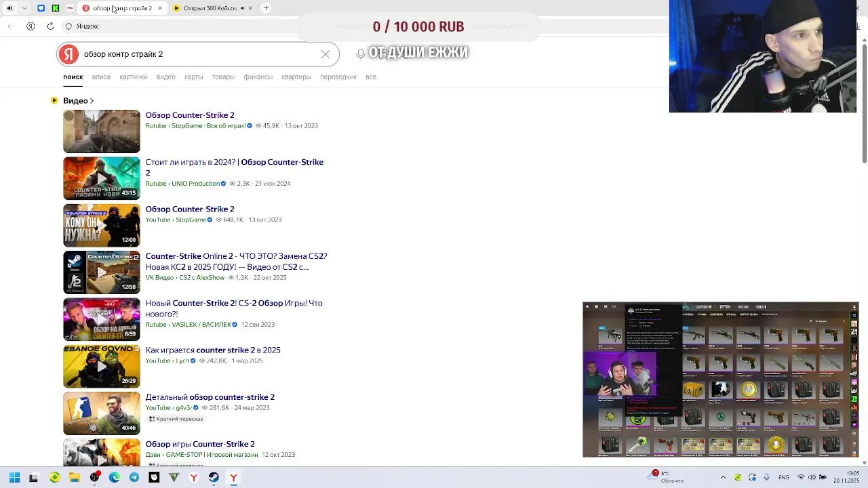Show hidden system tray icons chevron

coord(723,477)
